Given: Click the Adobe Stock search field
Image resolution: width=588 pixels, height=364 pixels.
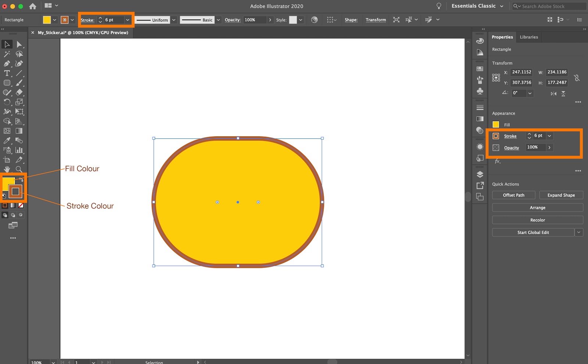Looking at the screenshot, I should pyautogui.click(x=548, y=6).
